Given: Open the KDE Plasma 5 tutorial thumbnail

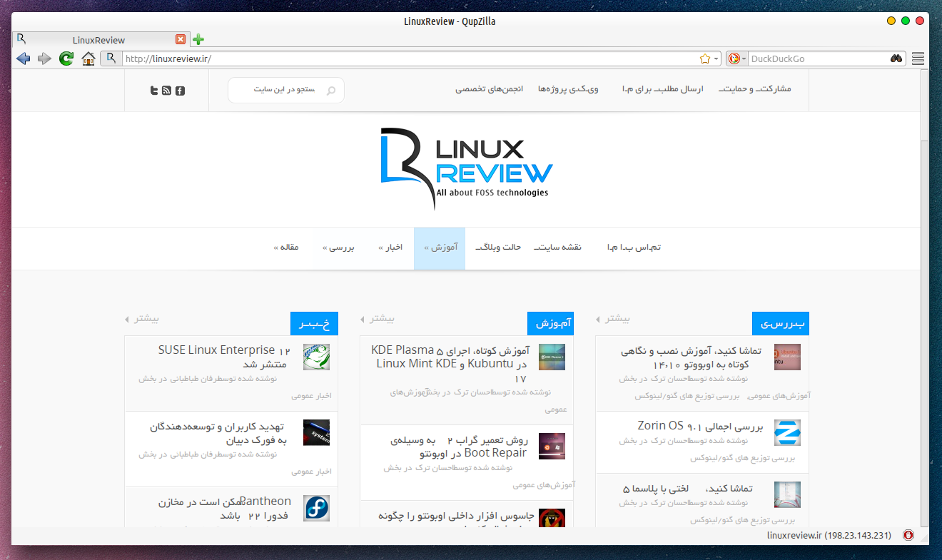Looking at the screenshot, I should click(x=552, y=357).
